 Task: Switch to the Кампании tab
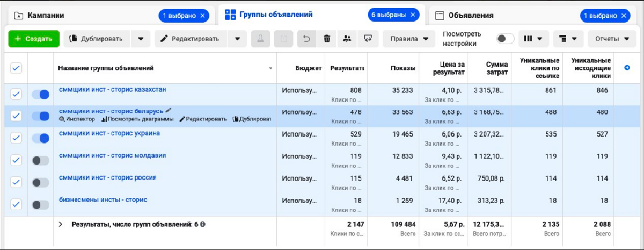pos(46,16)
